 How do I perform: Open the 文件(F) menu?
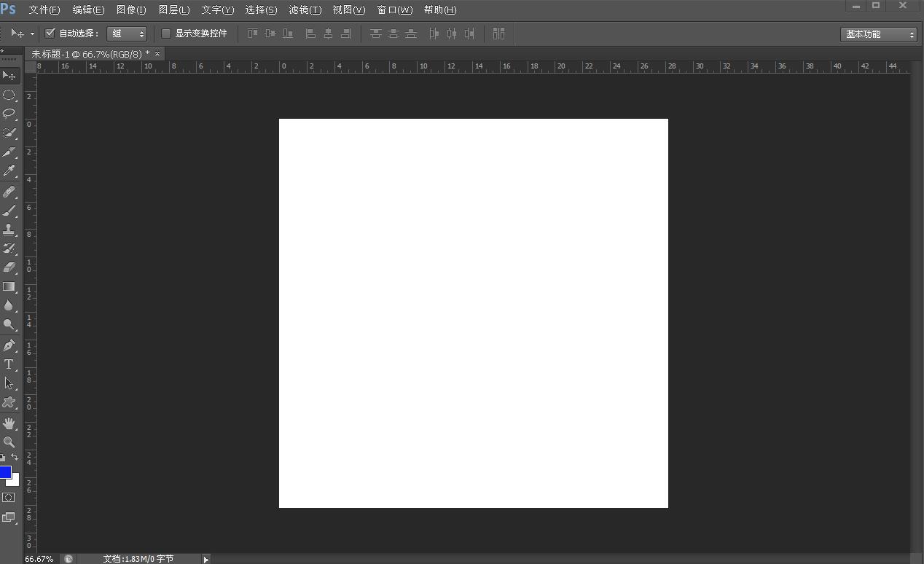[x=44, y=10]
